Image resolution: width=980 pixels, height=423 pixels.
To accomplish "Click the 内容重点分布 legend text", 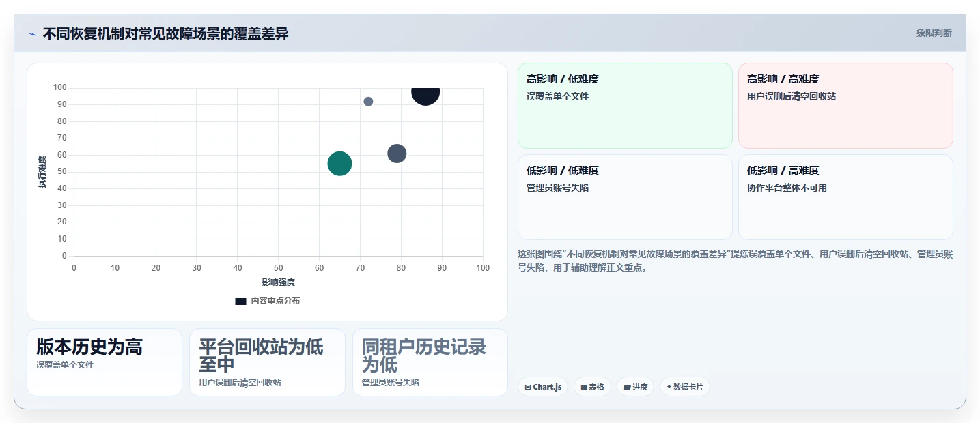I will pyautogui.click(x=275, y=301).
